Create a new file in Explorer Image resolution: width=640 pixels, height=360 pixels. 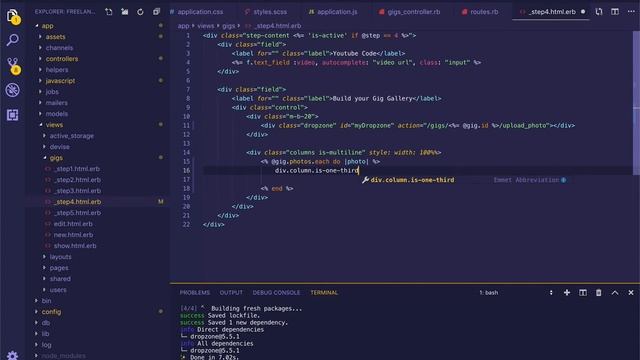(109, 12)
